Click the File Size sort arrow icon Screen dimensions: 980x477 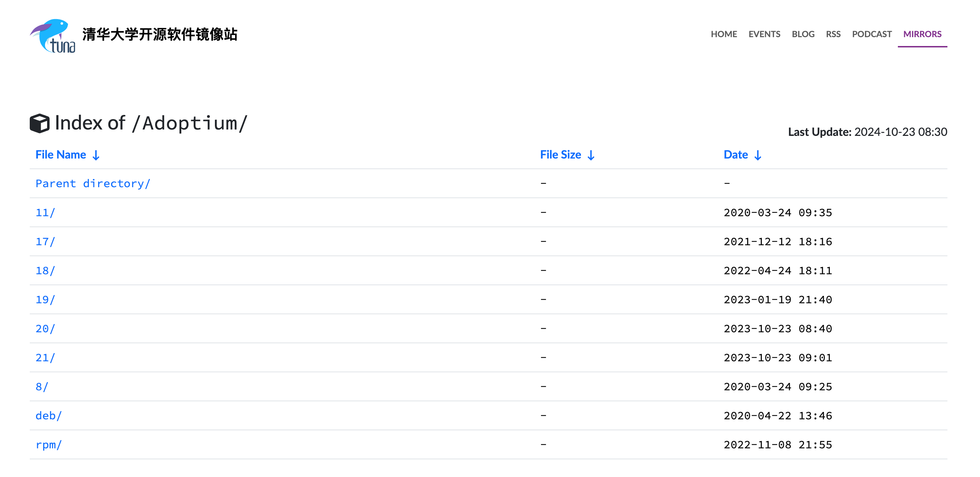[591, 155]
